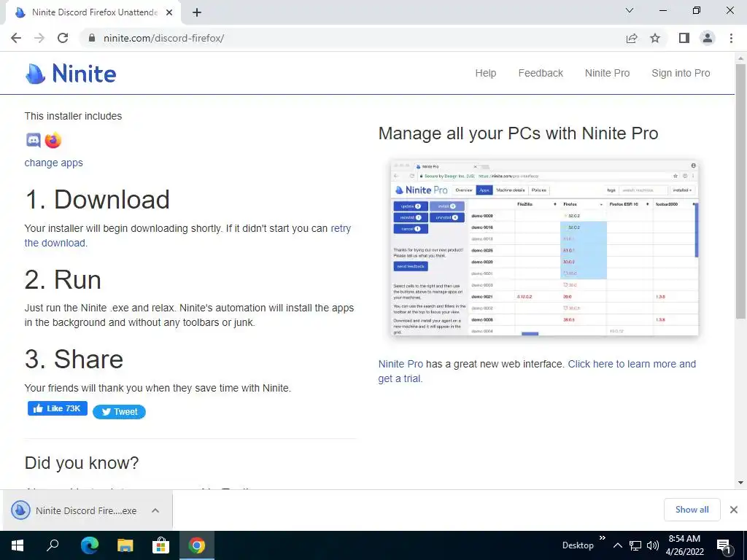Close the downloads bar
Screen dimensions: 747x560
click(734, 510)
